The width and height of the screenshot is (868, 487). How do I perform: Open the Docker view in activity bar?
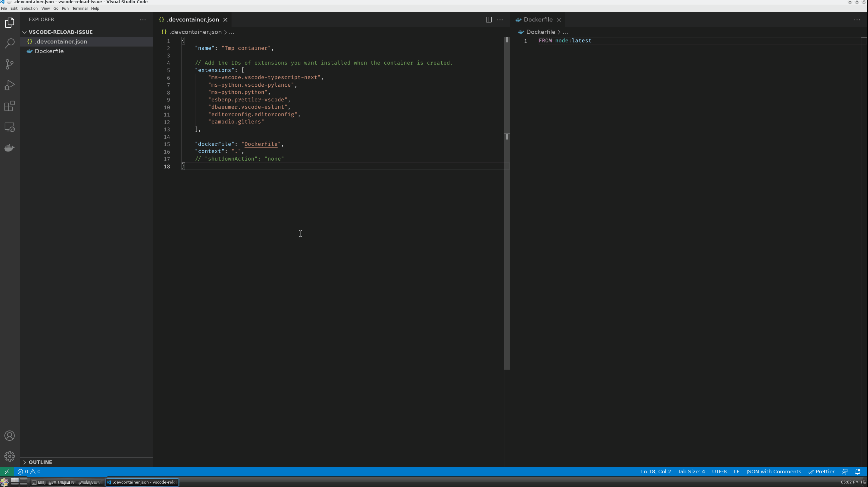[x=9, y=148]
